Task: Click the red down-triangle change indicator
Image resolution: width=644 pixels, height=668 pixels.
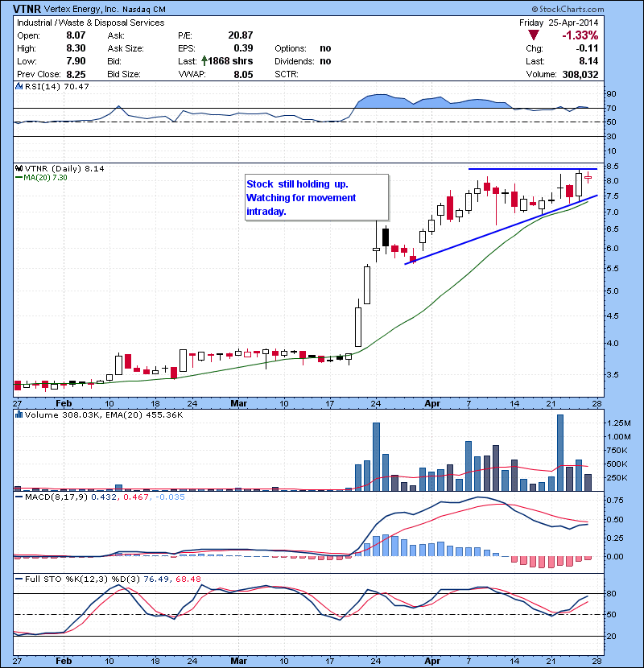Action: click(533, 35)
